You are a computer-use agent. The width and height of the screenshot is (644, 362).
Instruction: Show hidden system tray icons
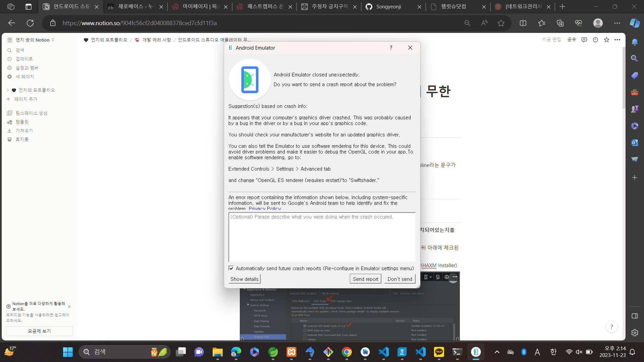click(x=497, y=352)
